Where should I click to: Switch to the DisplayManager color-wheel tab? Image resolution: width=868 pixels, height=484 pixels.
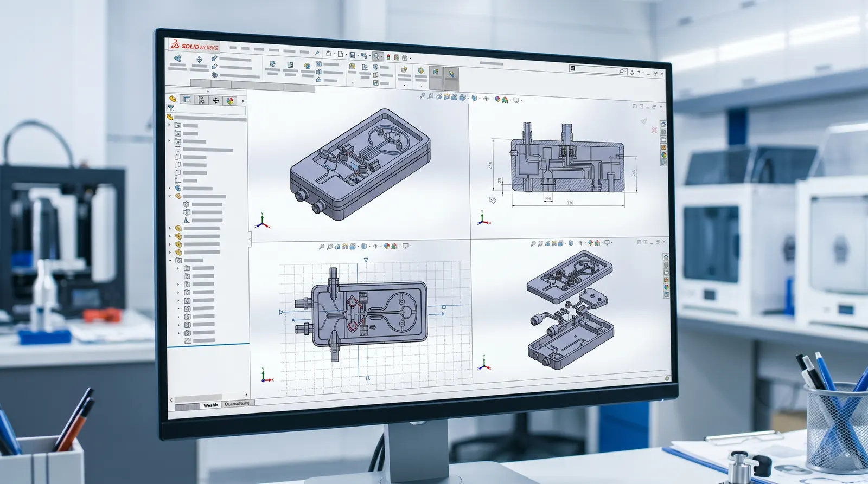[230, 101]
